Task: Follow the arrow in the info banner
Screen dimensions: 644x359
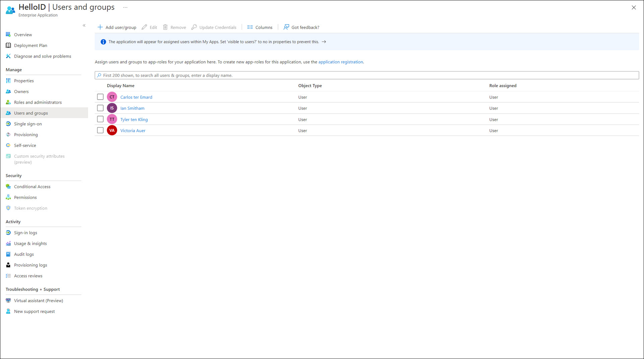Action: (324, 42)
